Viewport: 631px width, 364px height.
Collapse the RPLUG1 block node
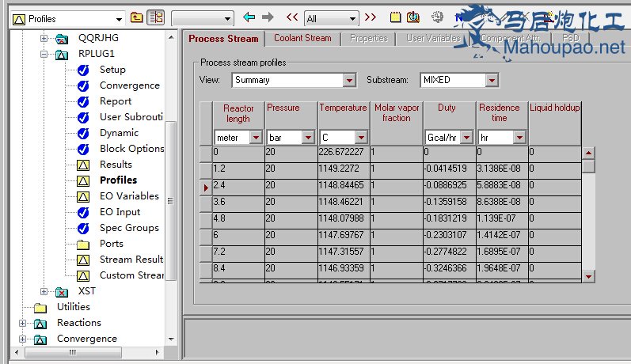click(x=44, y=54)
